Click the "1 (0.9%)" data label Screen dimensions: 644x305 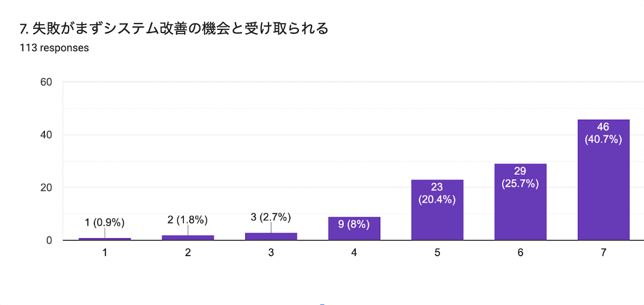(x=105, y=222)
